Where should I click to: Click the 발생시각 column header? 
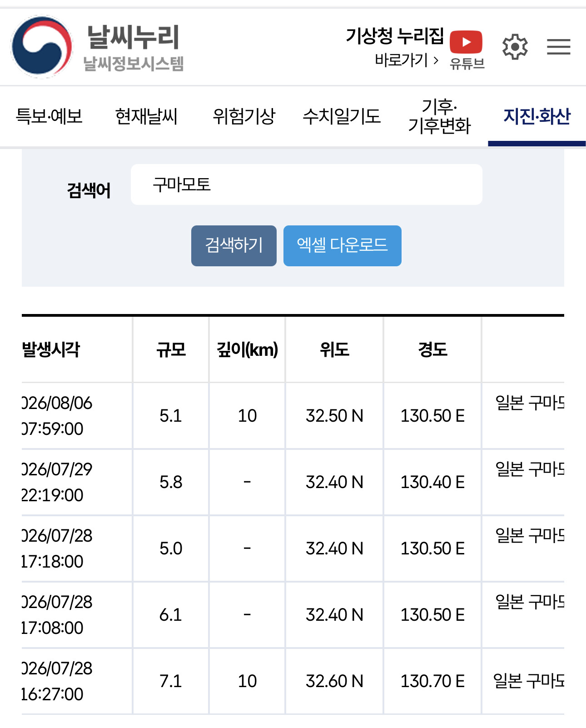[x=51, y=349]
